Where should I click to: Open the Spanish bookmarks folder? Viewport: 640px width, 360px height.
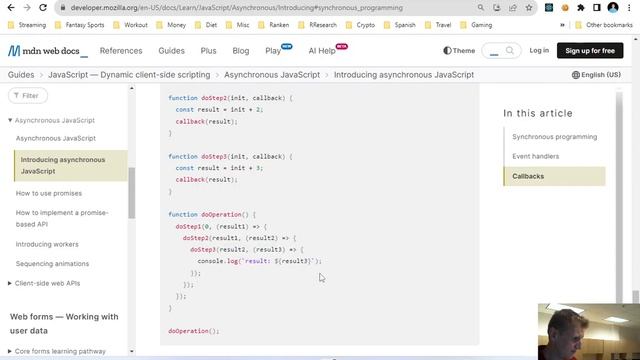click(400, 25)
